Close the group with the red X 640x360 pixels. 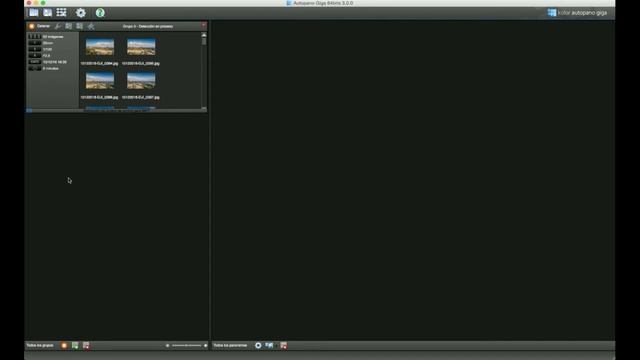tap(203, 26)
